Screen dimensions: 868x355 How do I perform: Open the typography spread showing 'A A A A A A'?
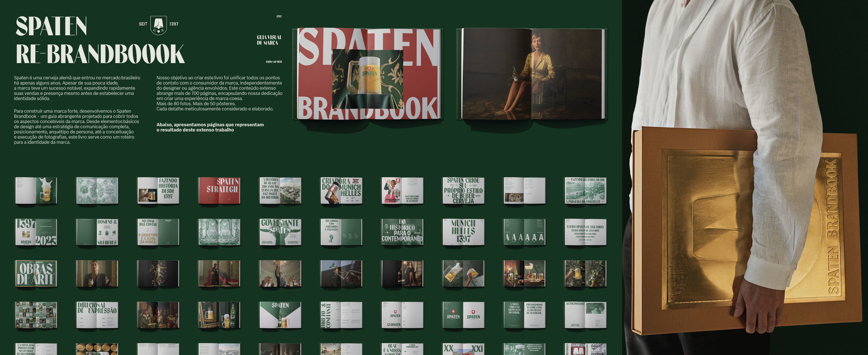tap(524, 232)
